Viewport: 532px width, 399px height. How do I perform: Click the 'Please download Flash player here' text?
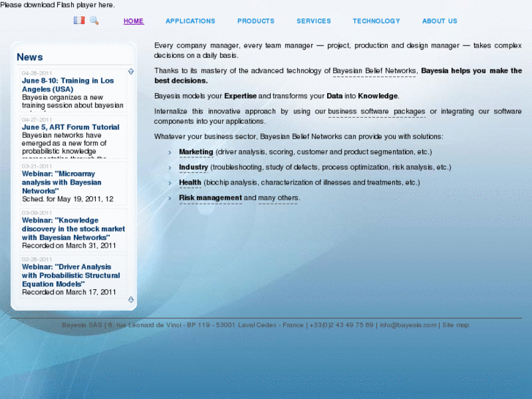(x=57, y=4)
